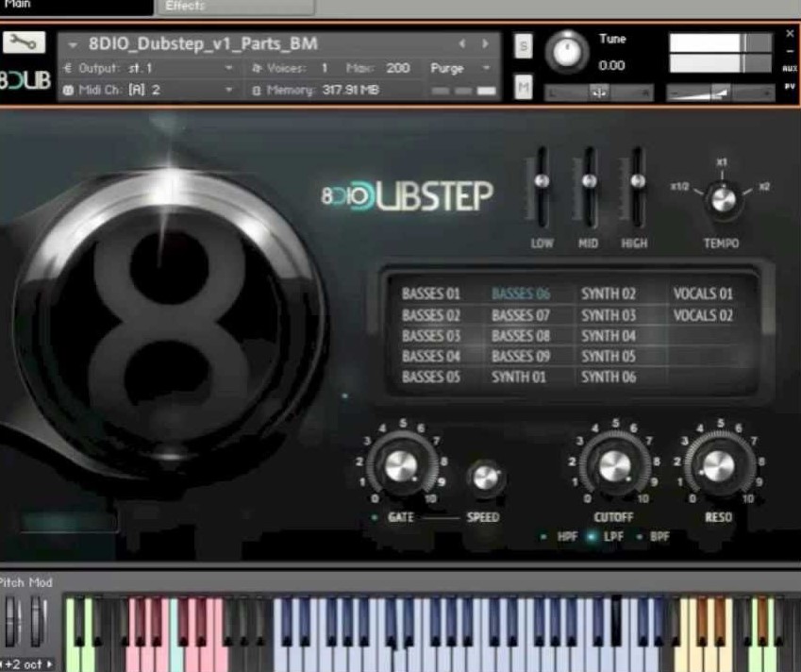Image resolution: width=801 pixels, height=672 pixels.
Task: Toggle the PV button
Action: pyautogui.click(x=790, y=87)
